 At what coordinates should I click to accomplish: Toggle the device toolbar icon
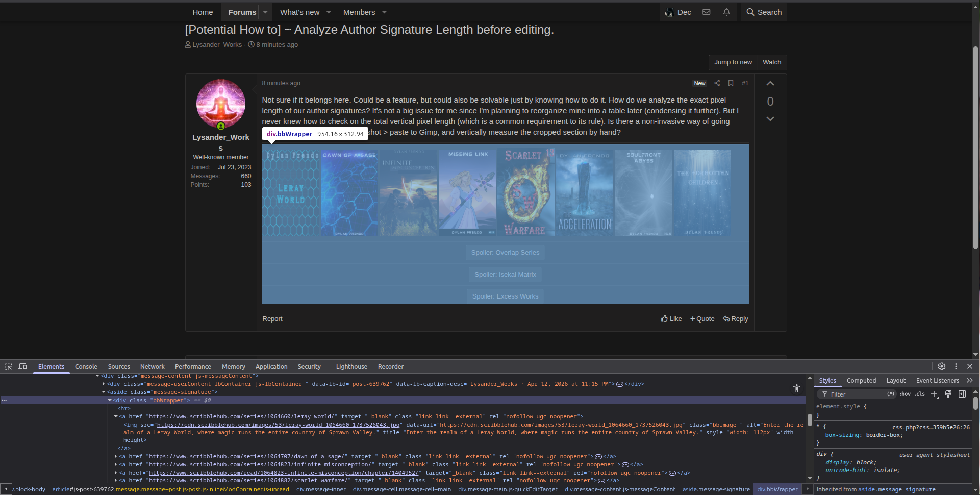pyautogui.click(x=22, y=366)
